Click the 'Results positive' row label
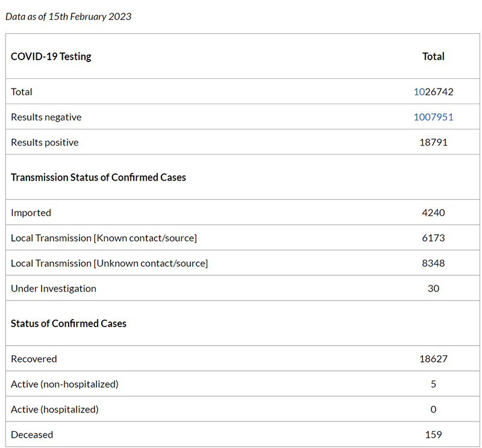This screenshot has width=482, height=448. (45, 142)
